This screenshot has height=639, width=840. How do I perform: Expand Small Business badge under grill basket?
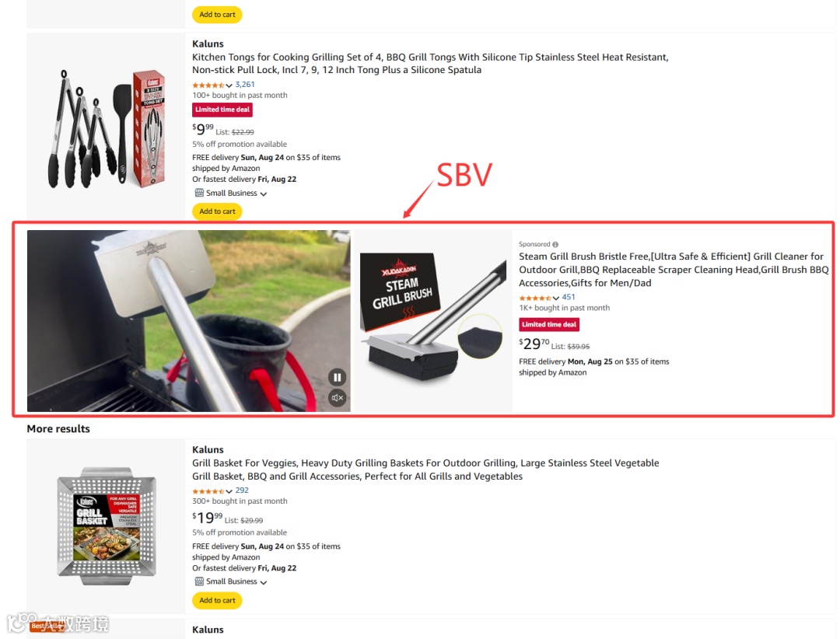tap(263, 582)
